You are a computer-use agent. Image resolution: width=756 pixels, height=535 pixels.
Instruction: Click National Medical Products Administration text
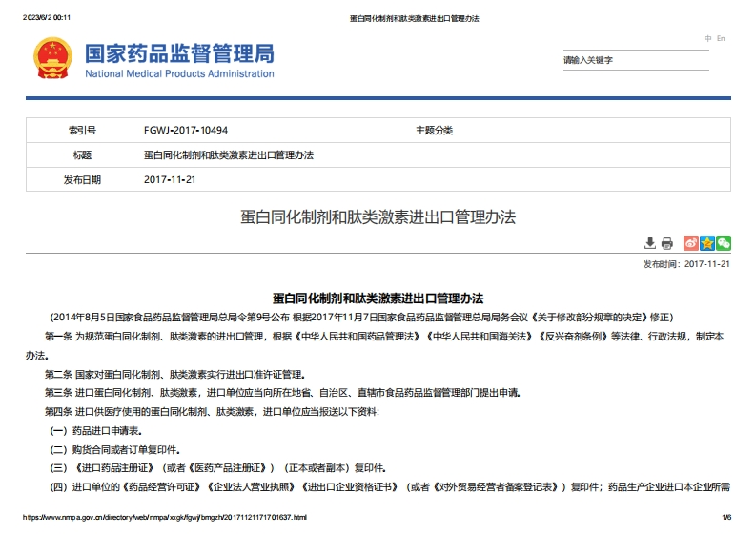click(179, 73)
